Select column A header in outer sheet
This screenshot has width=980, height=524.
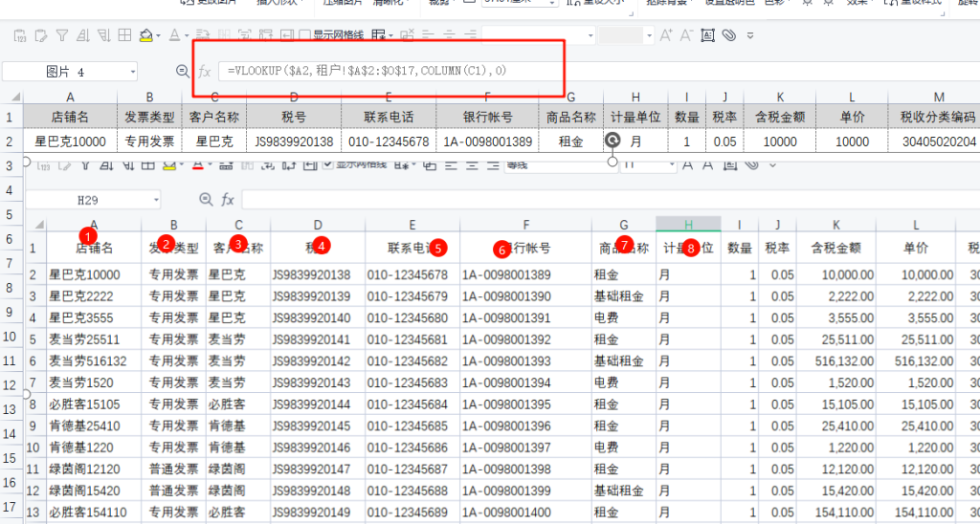coord(70,97)
